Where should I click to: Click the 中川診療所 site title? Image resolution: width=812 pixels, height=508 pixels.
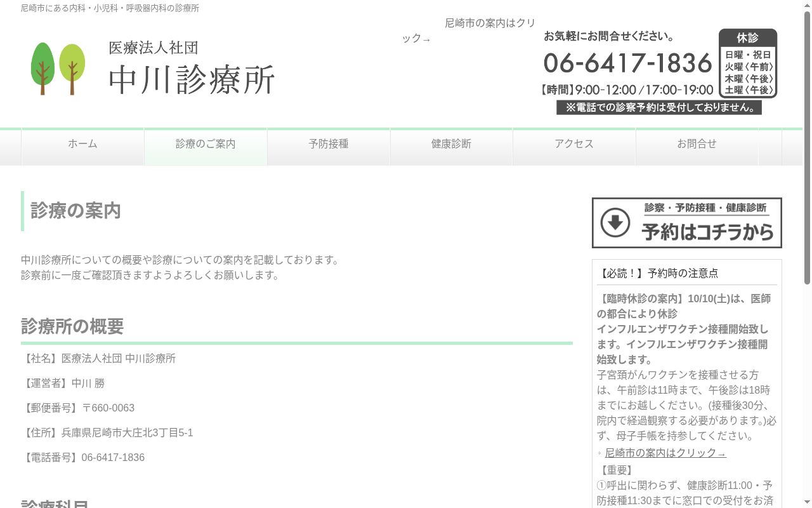(x=192, y=80)
